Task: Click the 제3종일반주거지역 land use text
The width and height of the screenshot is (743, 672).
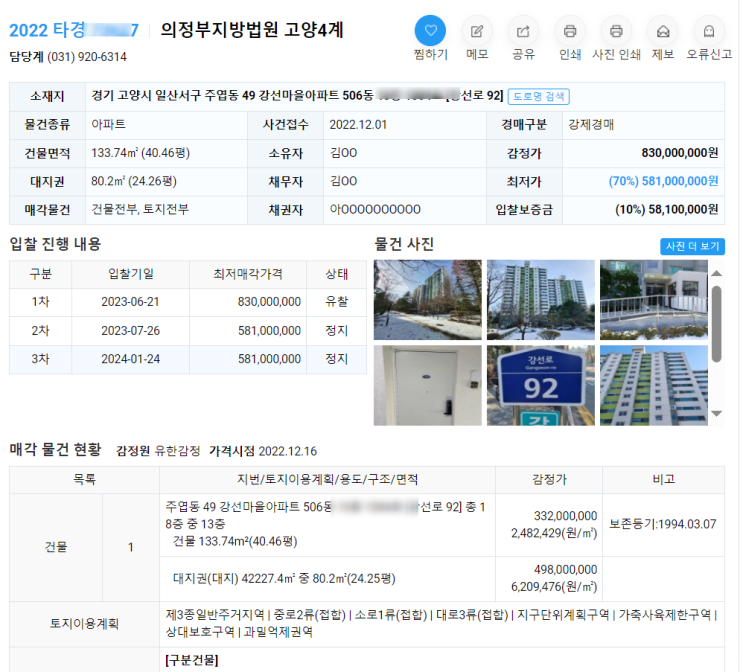Action: (x=215, y=615)
